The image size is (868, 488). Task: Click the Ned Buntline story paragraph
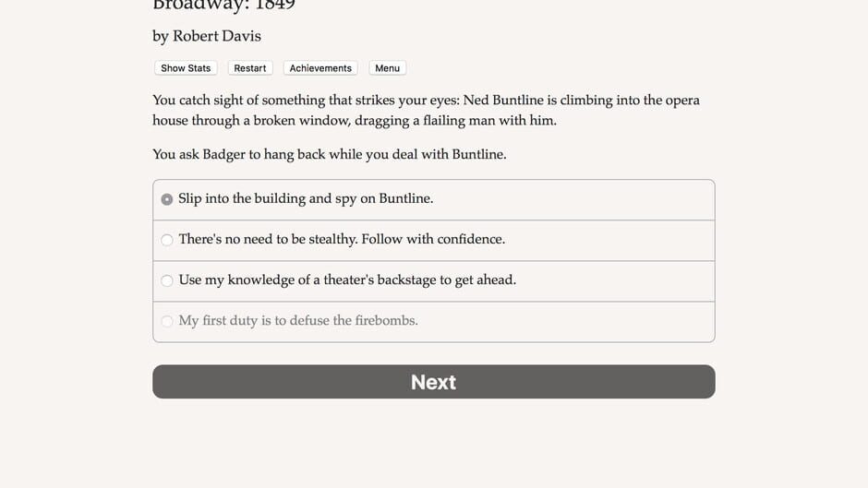tap(426, 110)
